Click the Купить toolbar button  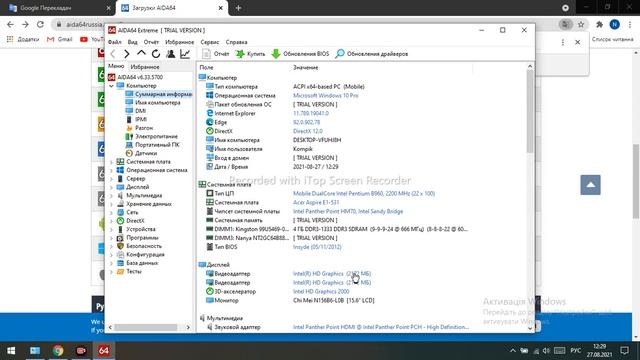(250, 54)
